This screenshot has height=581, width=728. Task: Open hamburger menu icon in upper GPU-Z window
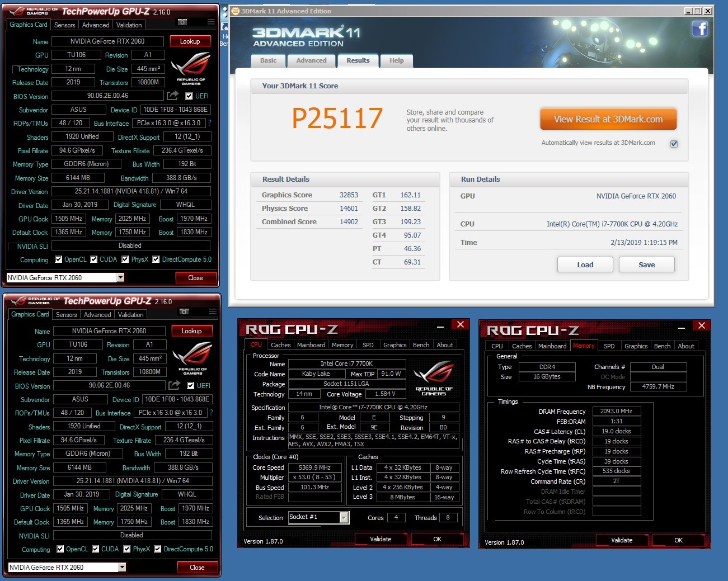[x=211, y=22]
